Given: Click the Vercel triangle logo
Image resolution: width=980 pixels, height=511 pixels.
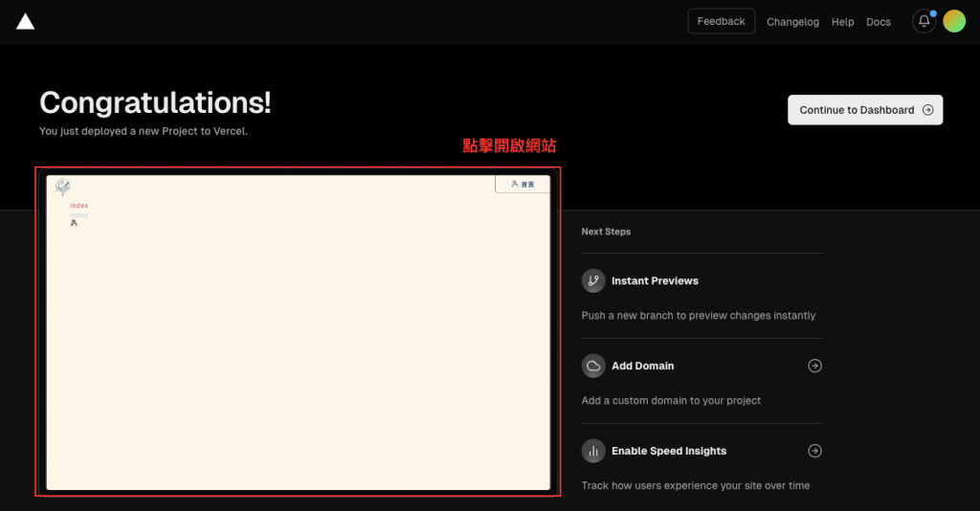Looking at the screenshot, I should click(x=25, y=22).
